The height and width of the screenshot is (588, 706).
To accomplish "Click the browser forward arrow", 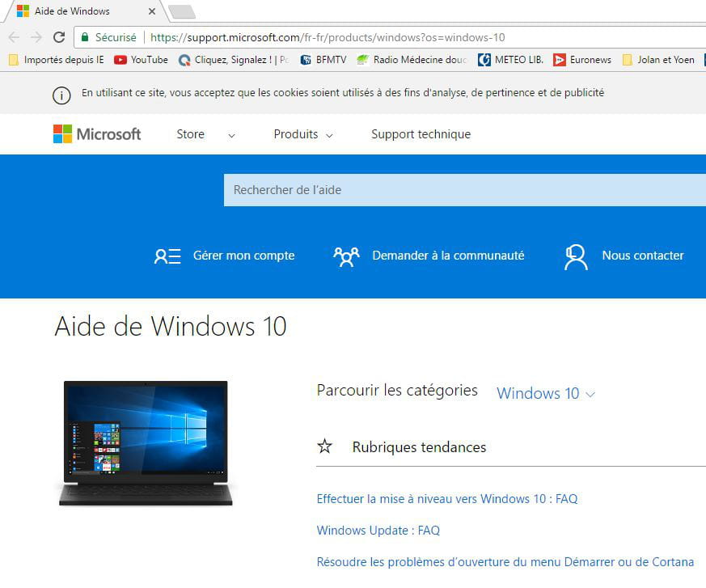I will (36, 37).
